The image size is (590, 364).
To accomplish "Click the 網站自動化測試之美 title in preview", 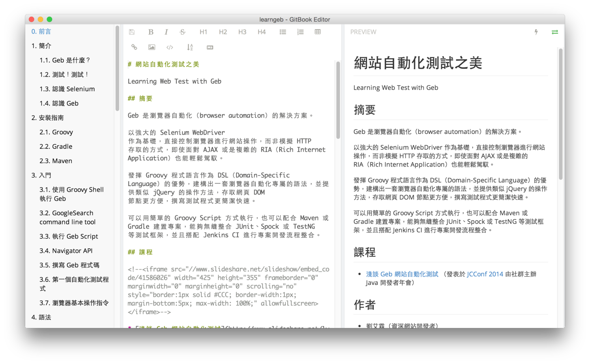I will 418,63.
